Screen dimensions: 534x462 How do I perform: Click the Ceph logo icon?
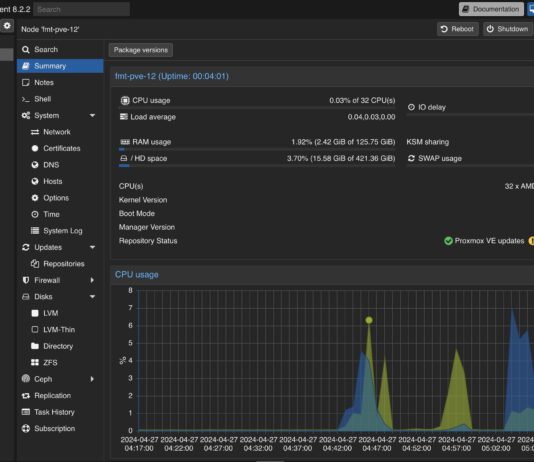point(26,379)
